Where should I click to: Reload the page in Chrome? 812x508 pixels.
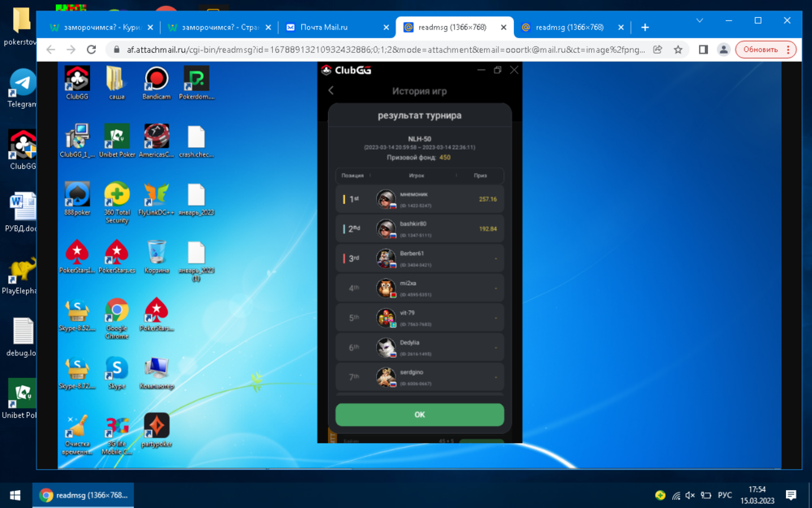[91, 50]
